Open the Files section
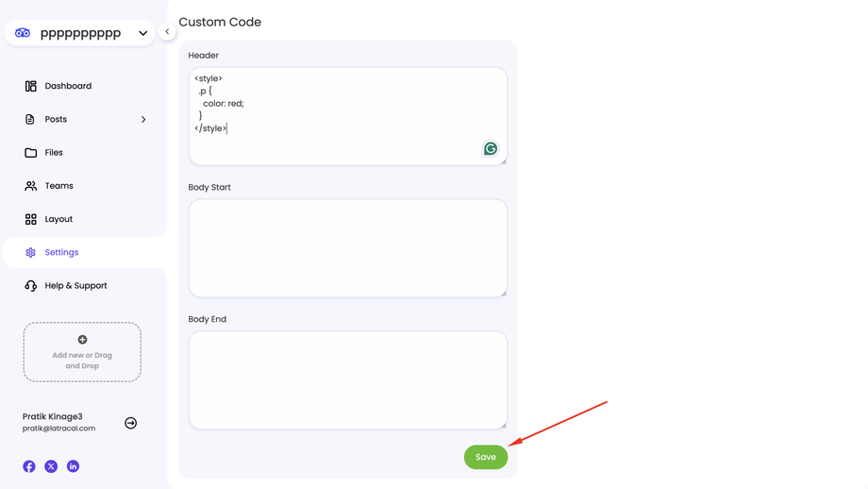 click(54, 152)
